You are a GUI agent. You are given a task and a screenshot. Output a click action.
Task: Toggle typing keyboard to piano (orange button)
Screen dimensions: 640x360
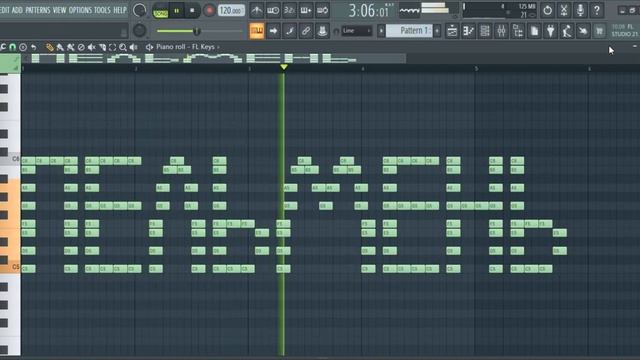click(256, 31)
